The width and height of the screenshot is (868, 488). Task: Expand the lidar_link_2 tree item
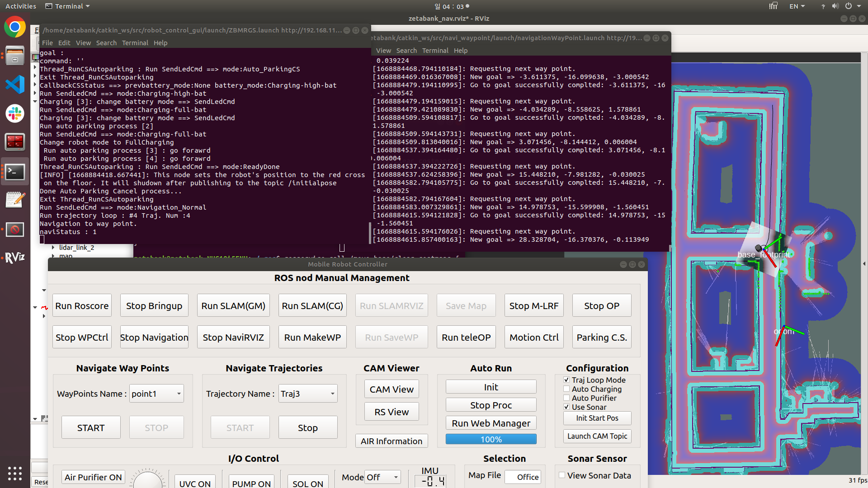[53, 248]
